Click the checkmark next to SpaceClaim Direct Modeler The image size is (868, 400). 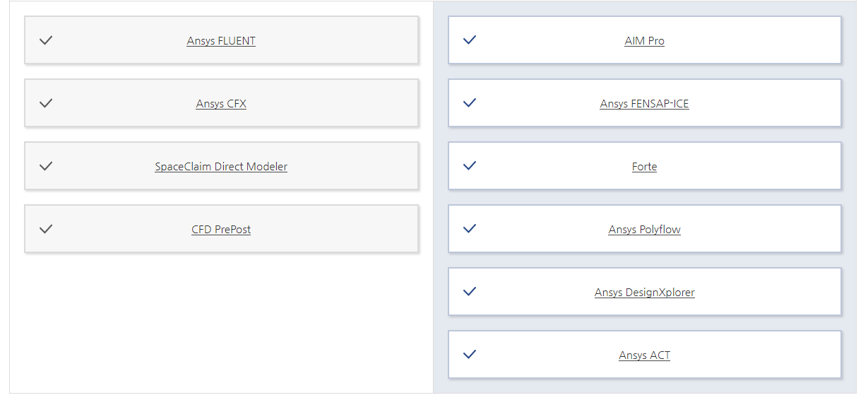click(46, 166)
